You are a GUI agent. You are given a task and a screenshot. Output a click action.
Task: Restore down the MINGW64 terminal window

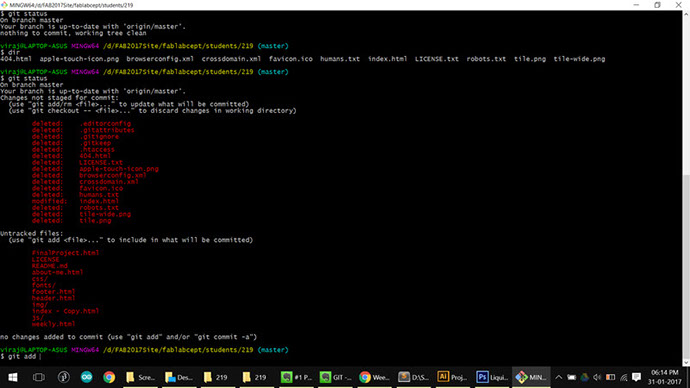657,5
